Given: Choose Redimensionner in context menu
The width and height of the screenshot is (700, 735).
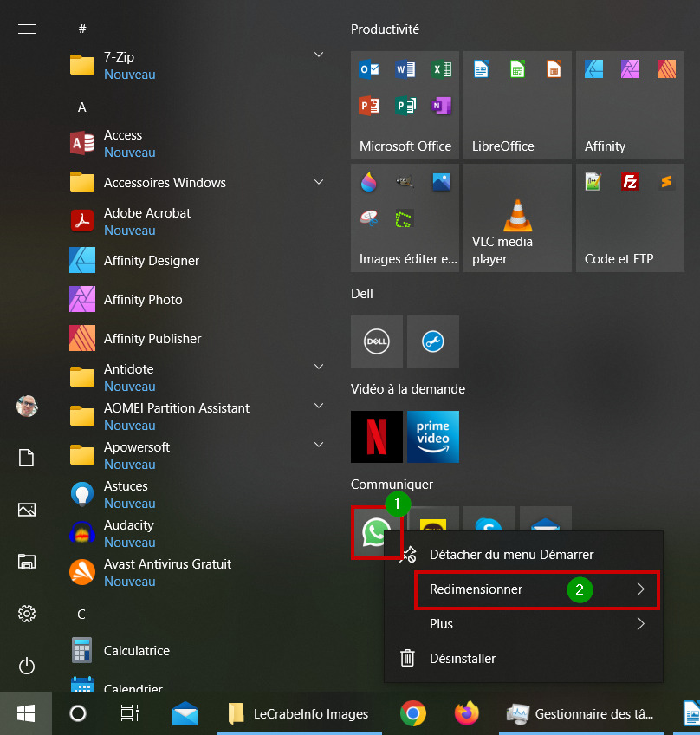Looking at the screenshot, I should click(523, 589).
